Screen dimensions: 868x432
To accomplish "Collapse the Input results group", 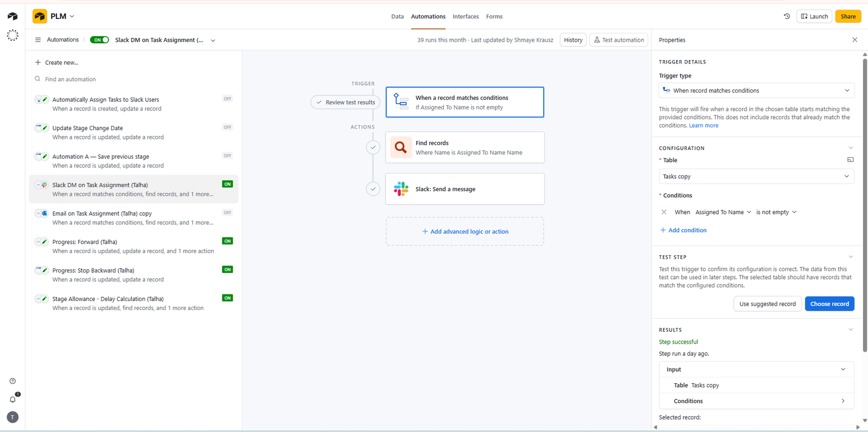I will coord(843,369).
